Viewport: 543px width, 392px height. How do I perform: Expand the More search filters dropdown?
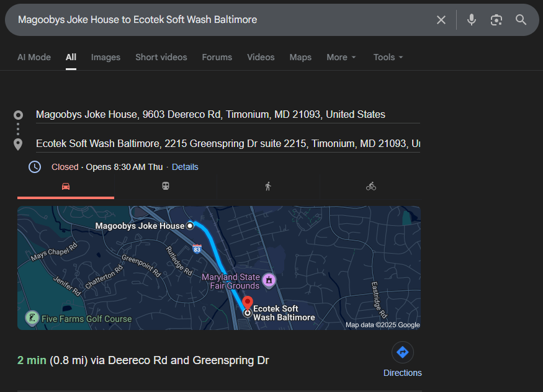pos(341,57)
